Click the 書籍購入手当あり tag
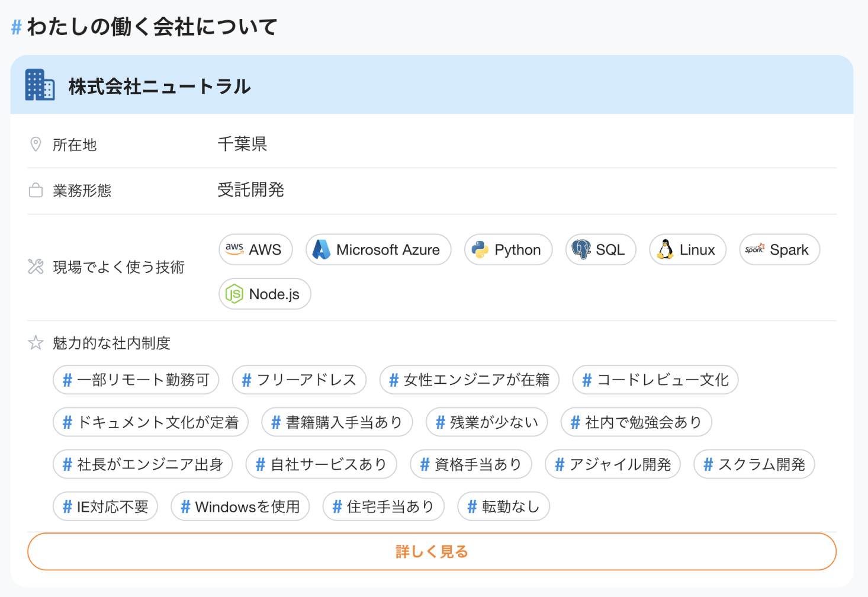The height and width of the screenshot is (597, 868). pos(337,422)
